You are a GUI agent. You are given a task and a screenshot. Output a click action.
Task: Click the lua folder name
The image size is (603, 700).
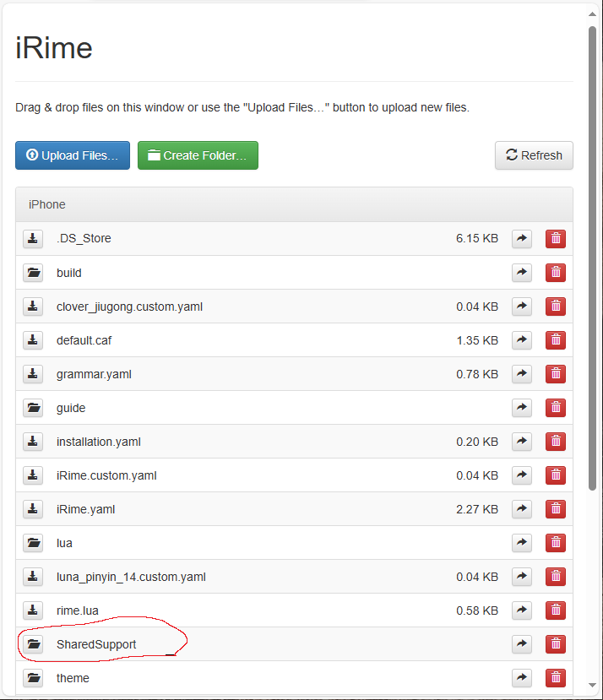[64, 543]
